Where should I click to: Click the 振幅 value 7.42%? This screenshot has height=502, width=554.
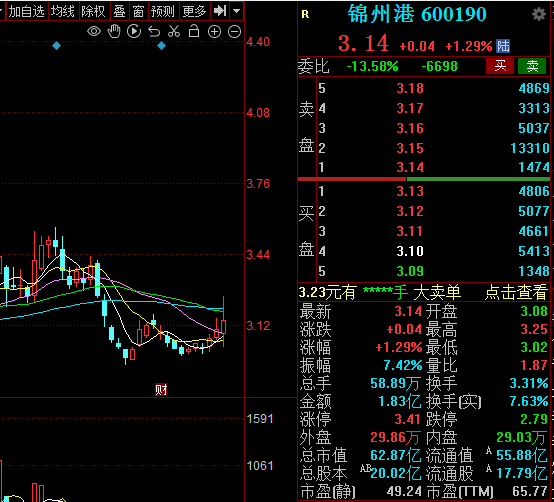click(403, 365)
